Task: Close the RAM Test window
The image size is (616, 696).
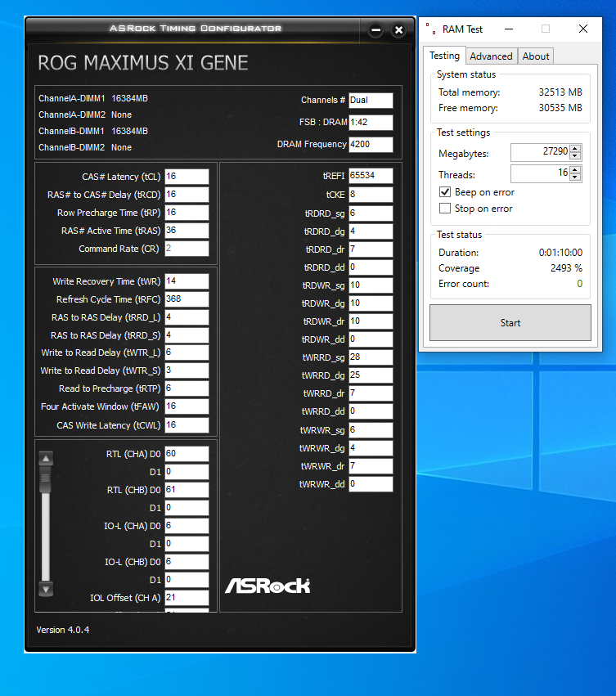Action: click(583, 29)
